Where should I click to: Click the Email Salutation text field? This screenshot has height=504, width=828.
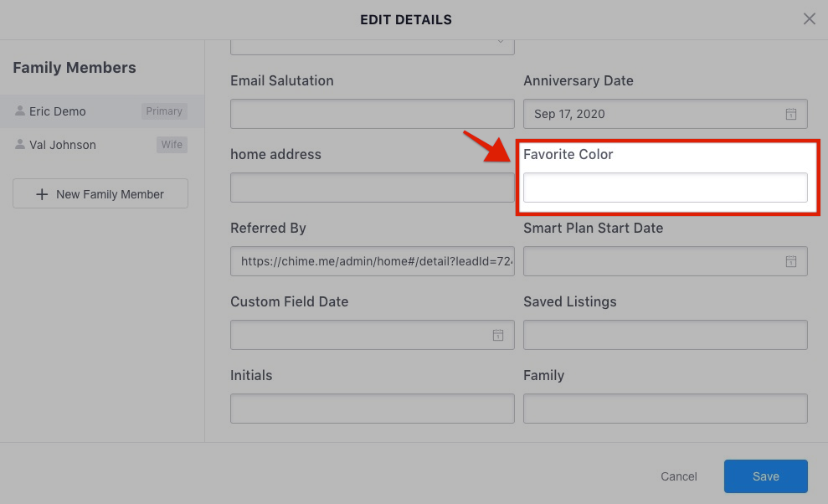(x=373, y=114)
